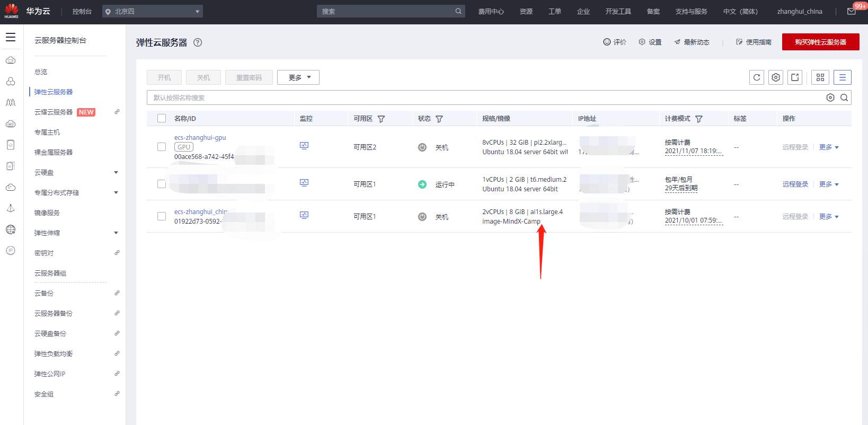Click the globe icon in the left rail
The image size is (868, 425).
[11, 229]
